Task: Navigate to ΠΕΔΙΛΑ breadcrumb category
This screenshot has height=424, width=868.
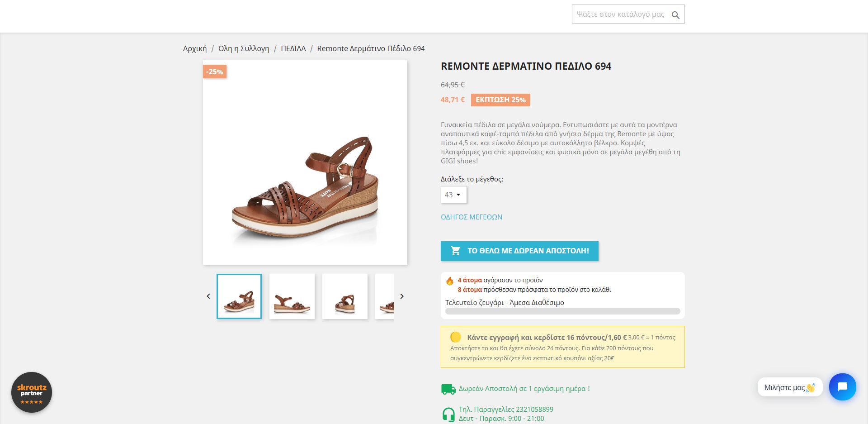Action: (x=293, y=48)
